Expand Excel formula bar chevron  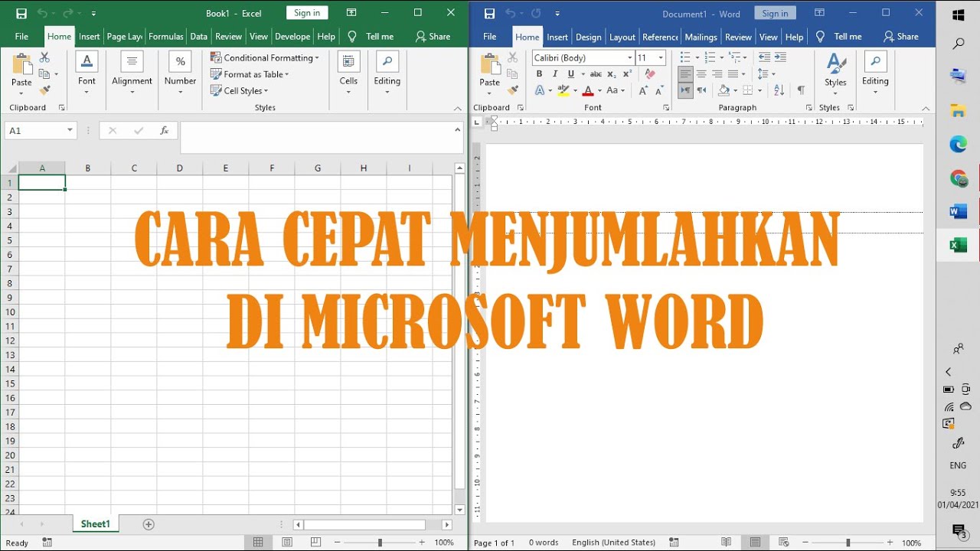458,129
